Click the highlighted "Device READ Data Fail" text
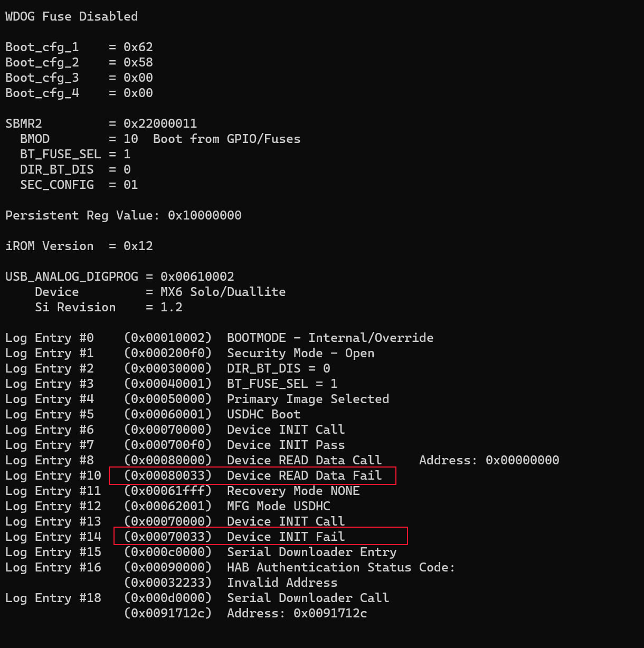Screen dimensions: 644x648 [x=304, y=475]
